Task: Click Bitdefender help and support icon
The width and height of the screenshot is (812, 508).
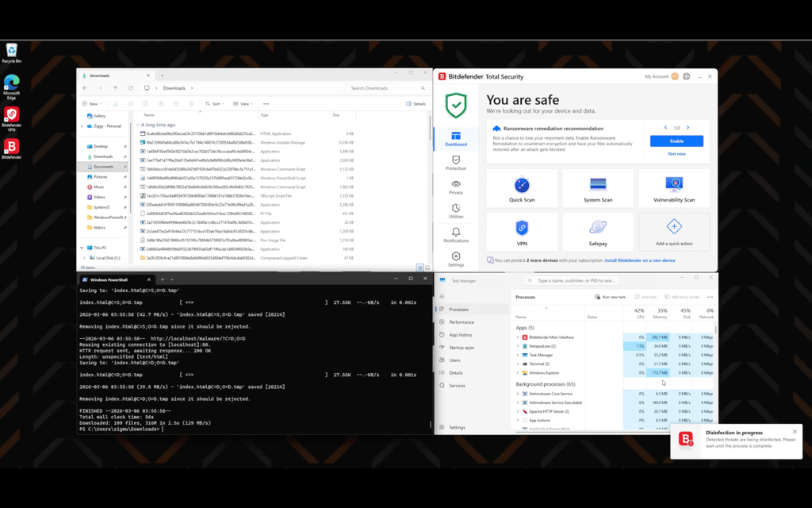Action: [x=686, y=77]
